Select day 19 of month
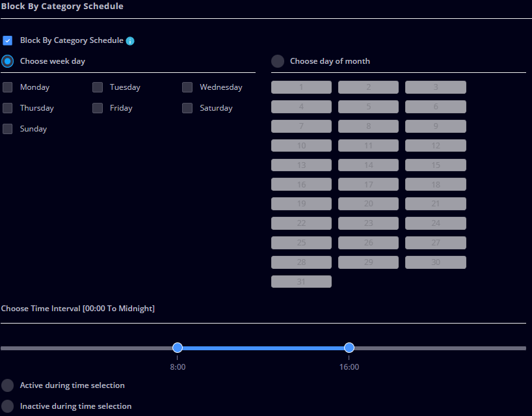This screenshot has height=416, width=532. 301,204
